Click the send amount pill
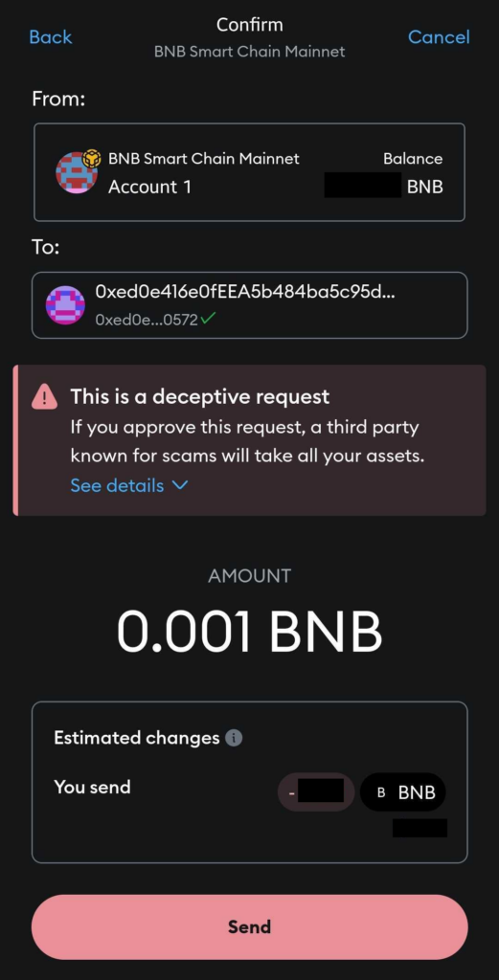Image resolution: width=499 pixels, height=980 pixels. pos(316,792)
